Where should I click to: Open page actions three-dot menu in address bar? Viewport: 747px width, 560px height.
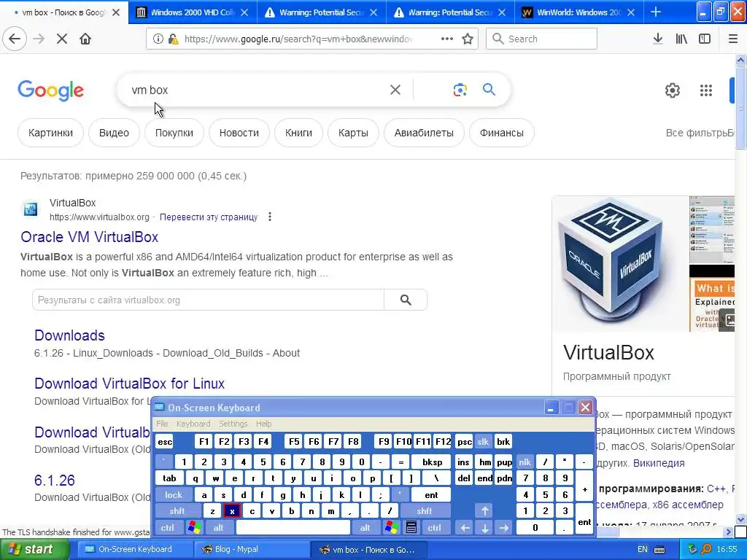(447, 39)
